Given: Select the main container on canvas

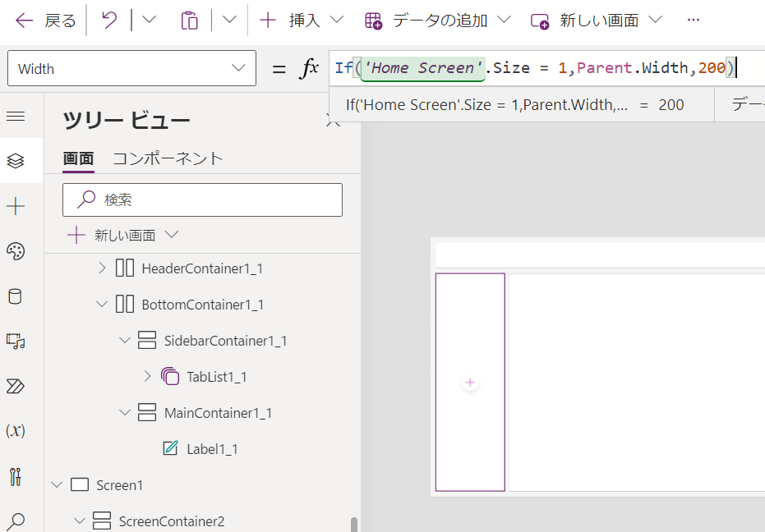Looking at the screenshot, I should [637, 382].
